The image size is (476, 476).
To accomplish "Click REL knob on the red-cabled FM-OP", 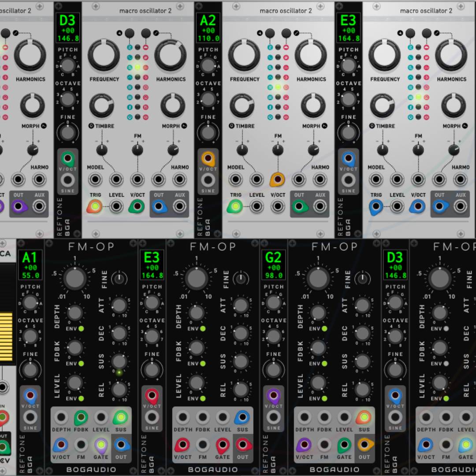I will [241, 390].
